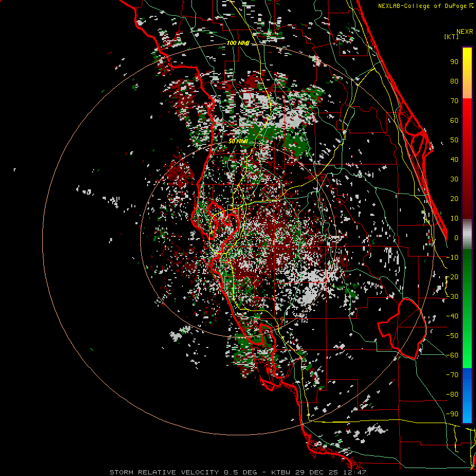Click the -70 knots scale value
The width and height of the screenshot is (476, 476).
tap(452, 375)
